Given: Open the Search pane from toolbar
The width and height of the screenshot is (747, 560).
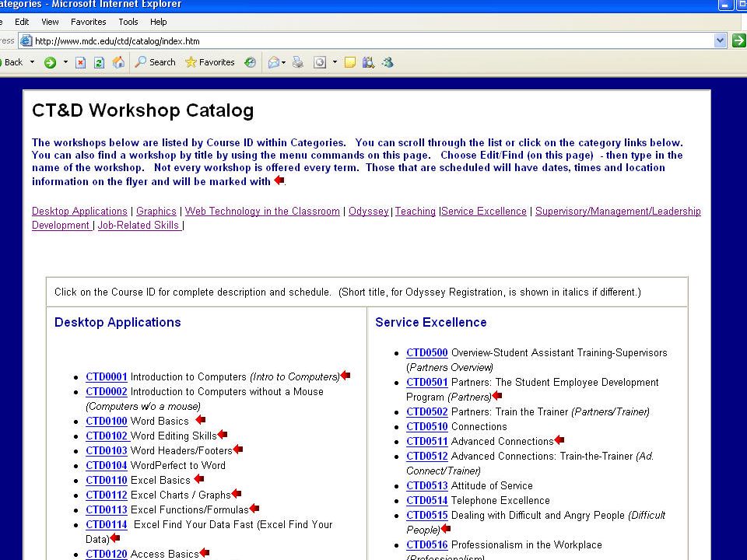Looking at the screenshot, I should (x=156, y=62).
